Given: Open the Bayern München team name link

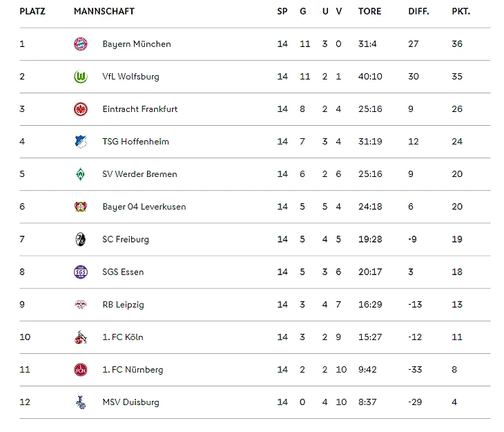Looking at the screenshot, I should 137,44.
